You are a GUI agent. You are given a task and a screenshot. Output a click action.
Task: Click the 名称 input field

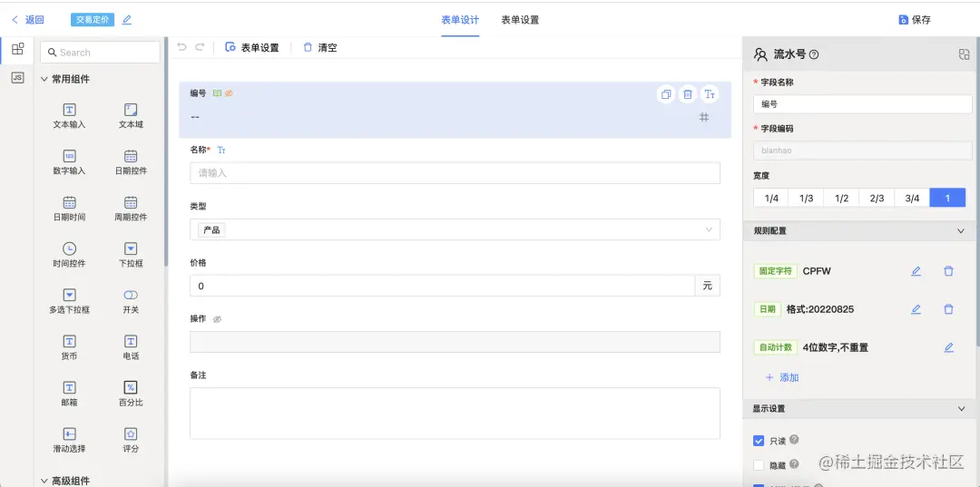[x=455, y=173]
